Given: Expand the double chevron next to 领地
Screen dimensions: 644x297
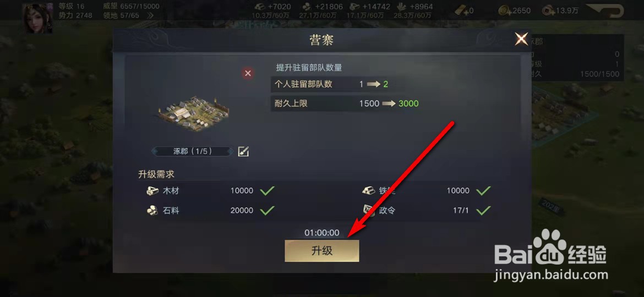Looking at the screenshot, I should click(150, 15).
